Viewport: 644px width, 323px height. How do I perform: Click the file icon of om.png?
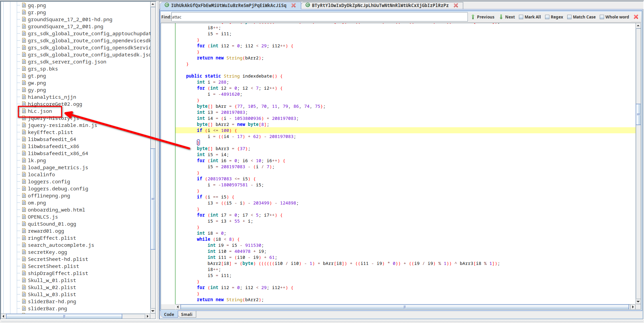pos(24,203)
